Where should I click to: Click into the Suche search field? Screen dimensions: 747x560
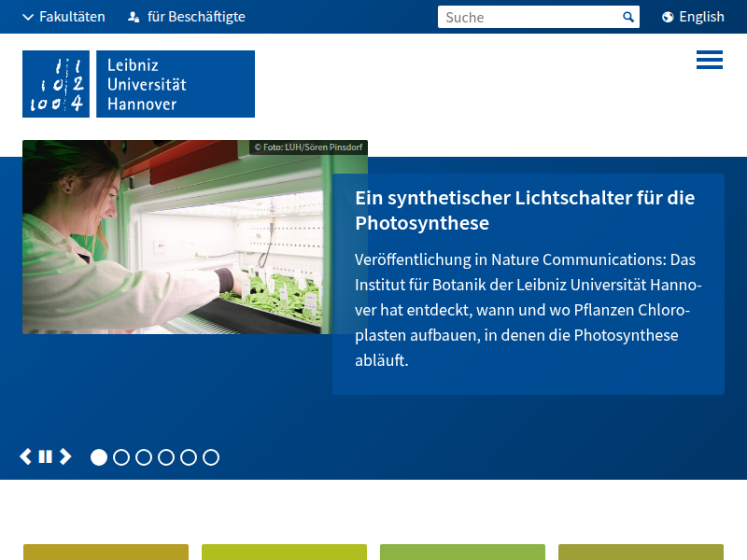[528, 17]
